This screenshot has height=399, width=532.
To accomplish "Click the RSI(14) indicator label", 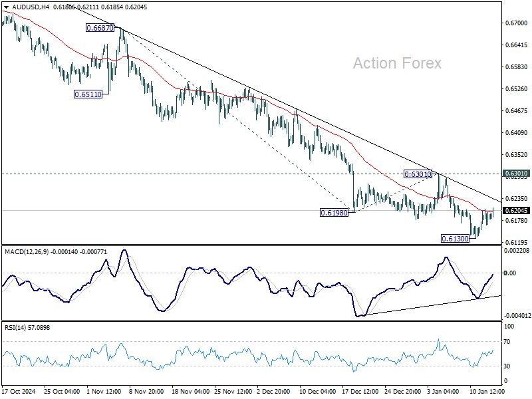I will [14, 327].
